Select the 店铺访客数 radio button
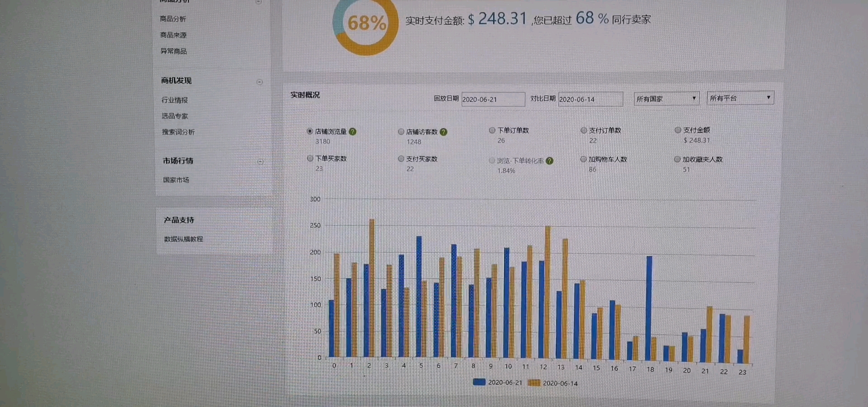 coord(401,132)
